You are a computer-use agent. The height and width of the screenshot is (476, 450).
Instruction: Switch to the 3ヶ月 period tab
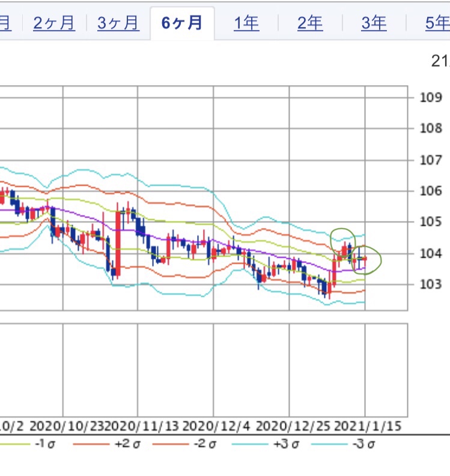118,23
